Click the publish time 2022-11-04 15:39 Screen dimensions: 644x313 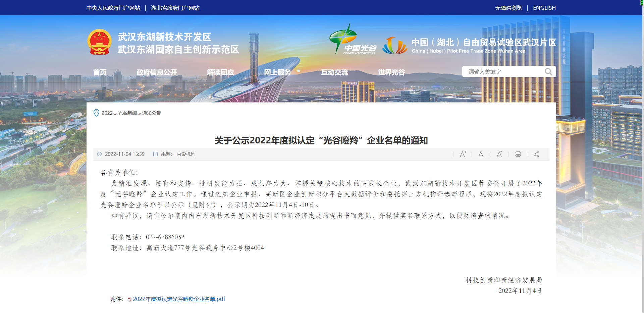tap(125, 154)
